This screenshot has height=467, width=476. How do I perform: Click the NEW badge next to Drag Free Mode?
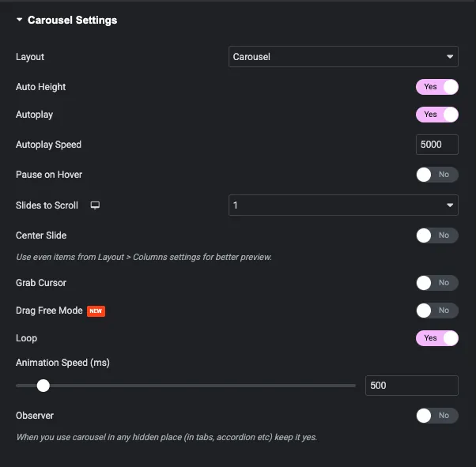96,311
